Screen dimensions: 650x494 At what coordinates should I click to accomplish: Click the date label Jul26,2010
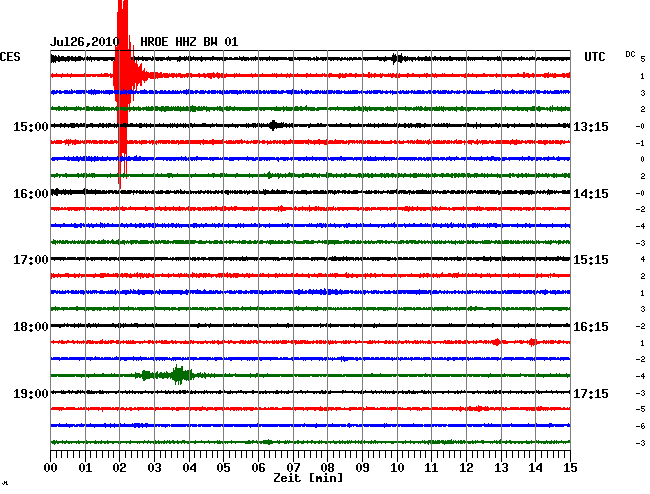(85, 42)
